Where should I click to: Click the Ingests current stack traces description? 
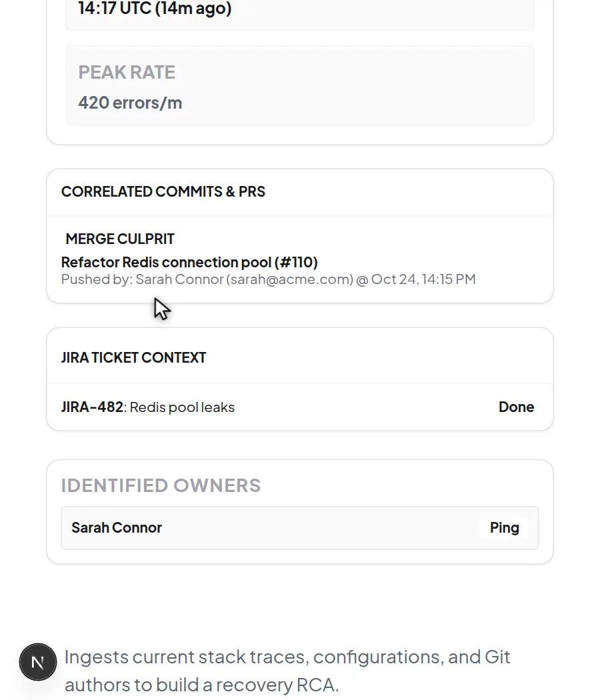(x=287, y=671)
